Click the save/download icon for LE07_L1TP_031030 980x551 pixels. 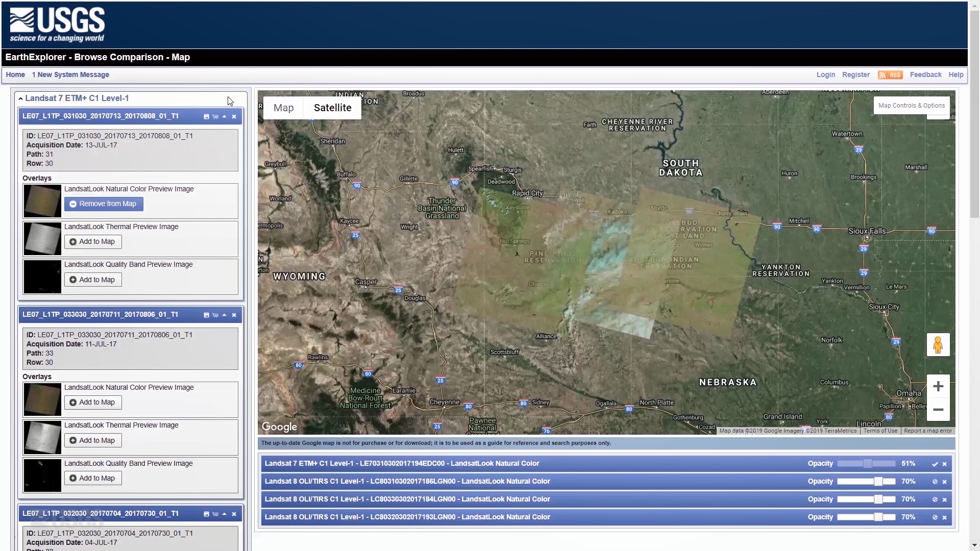pos(207,116)
